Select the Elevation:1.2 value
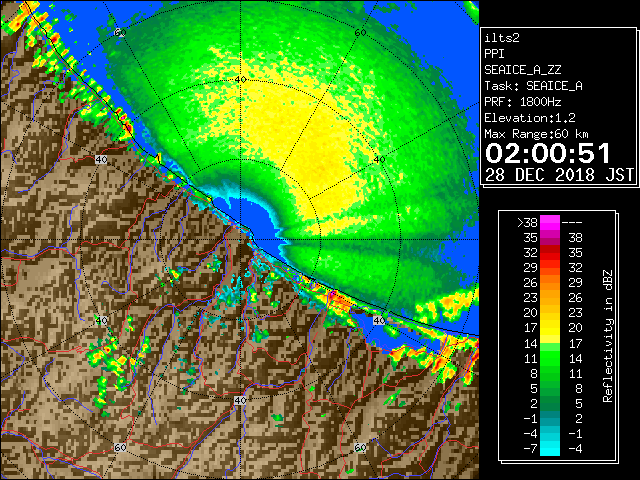 click(x=530, y=118)
